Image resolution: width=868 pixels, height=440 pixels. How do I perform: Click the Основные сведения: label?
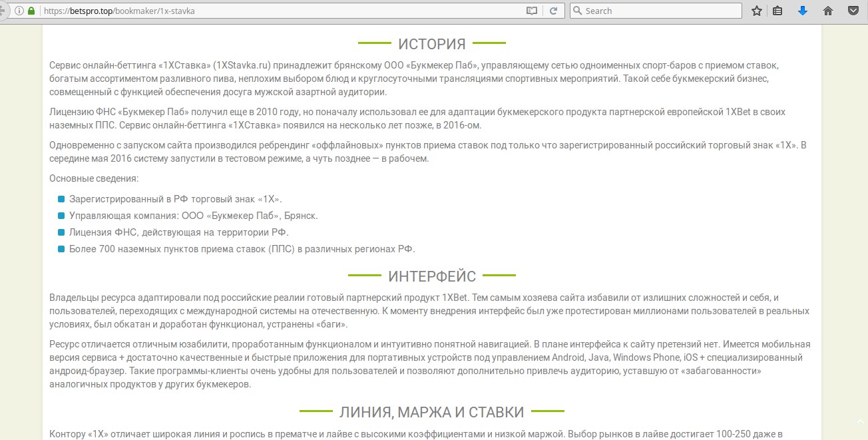(94, 179)
